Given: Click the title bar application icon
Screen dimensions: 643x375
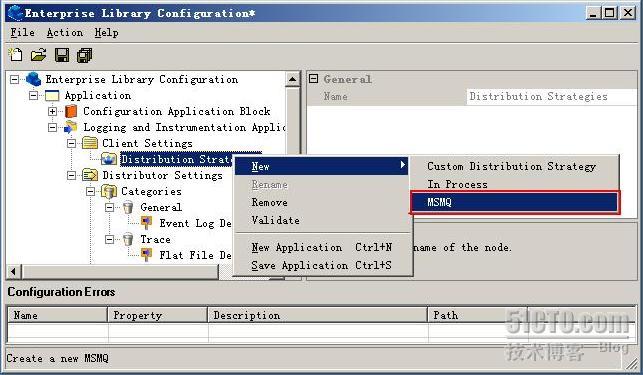Looking at the screenshot, I should click(x=16, y=13).
